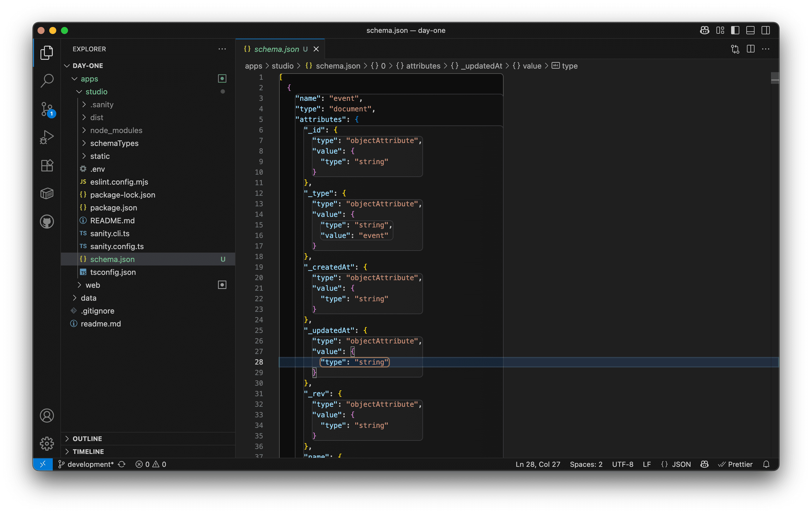Image resolution: width=812 pixels, height=514 pixels.
Task: Toggle the Secondary Side Bar visibility
Action: click(x=765, y=30)
